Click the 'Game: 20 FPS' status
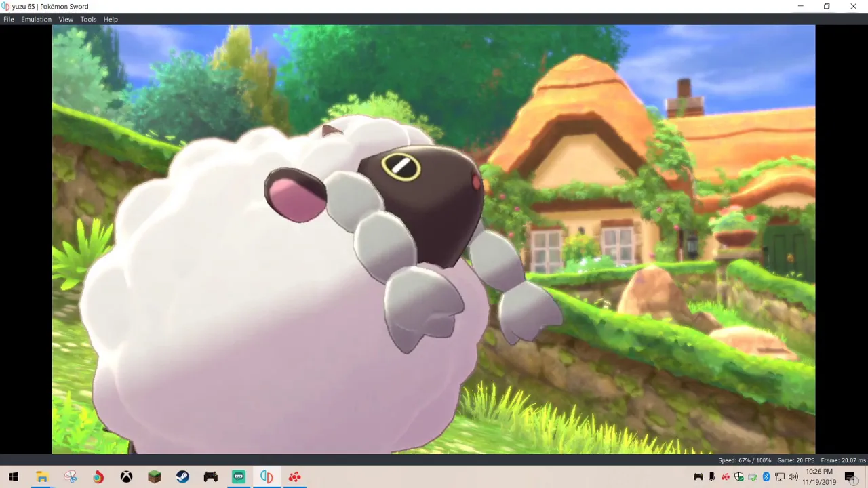This screenshot has height=488, width=868. pos(795,460)
